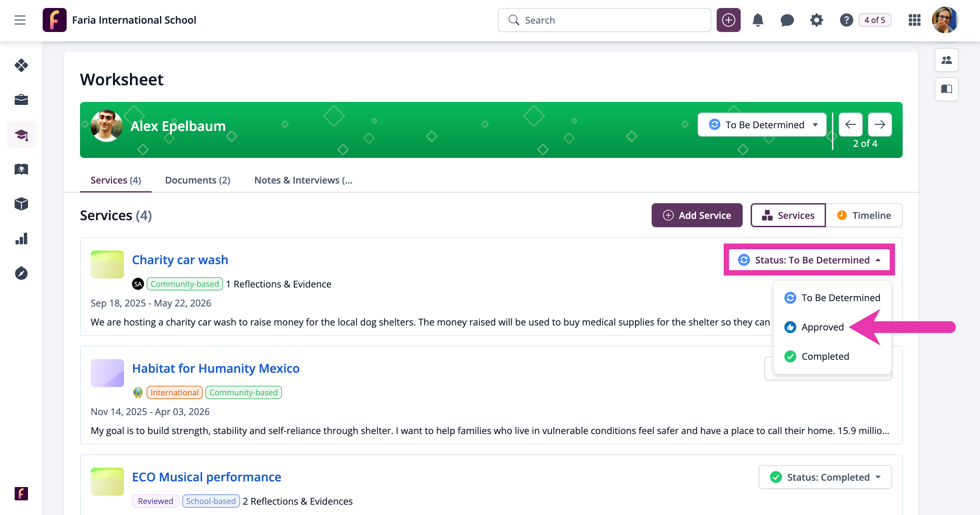Go to previous student with left arrow
Image resolution: width=980 pixels, height=515 pixels.
click(x=850, y=124)
